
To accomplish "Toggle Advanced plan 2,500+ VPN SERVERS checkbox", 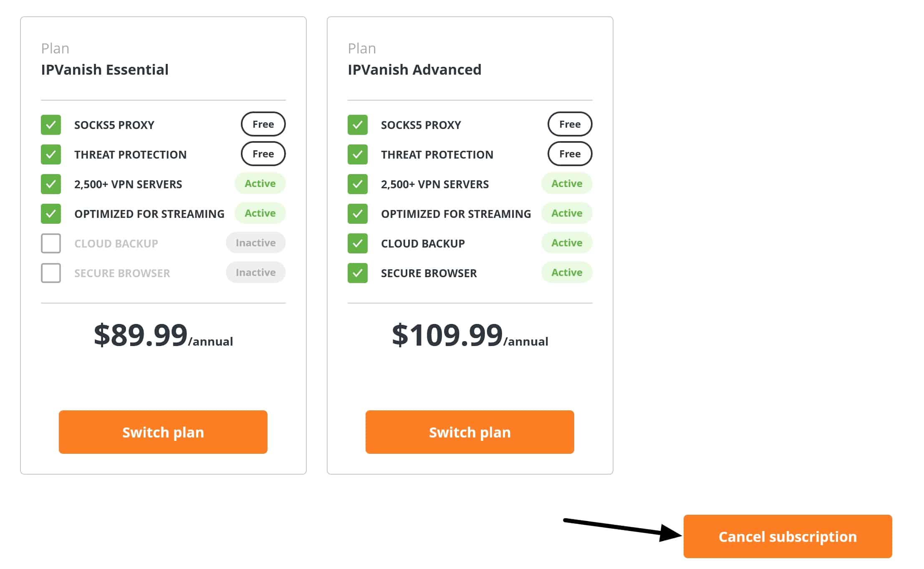I will pos(358,184).
